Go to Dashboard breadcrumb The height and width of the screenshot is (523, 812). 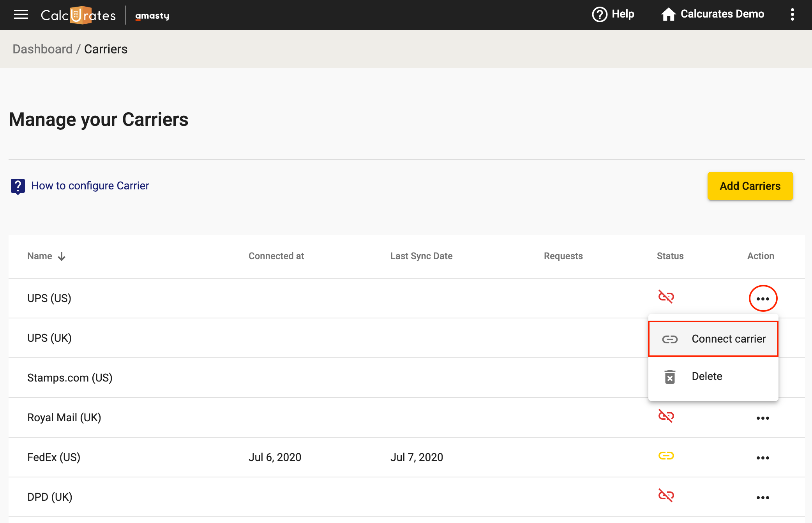click(x=42, y=49)
